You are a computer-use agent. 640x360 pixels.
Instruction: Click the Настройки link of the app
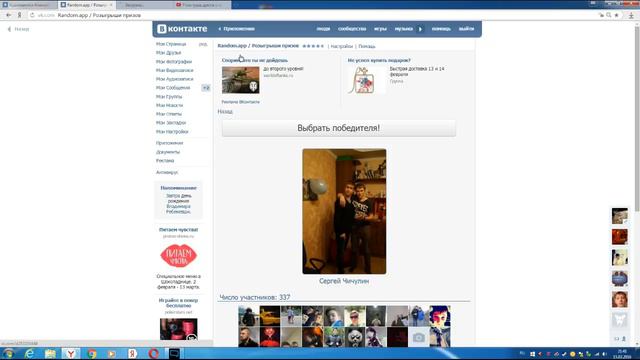click(341, 47)
